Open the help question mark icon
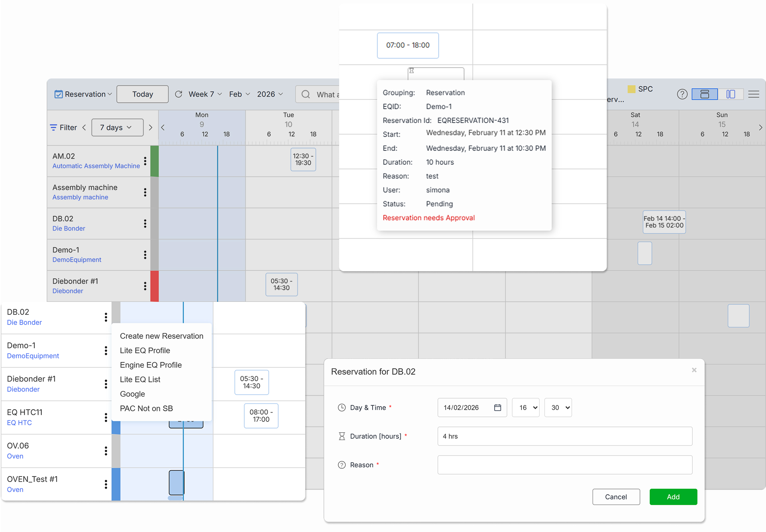The height and width of the screenshot is (532, 766). (x=682, y=94)
